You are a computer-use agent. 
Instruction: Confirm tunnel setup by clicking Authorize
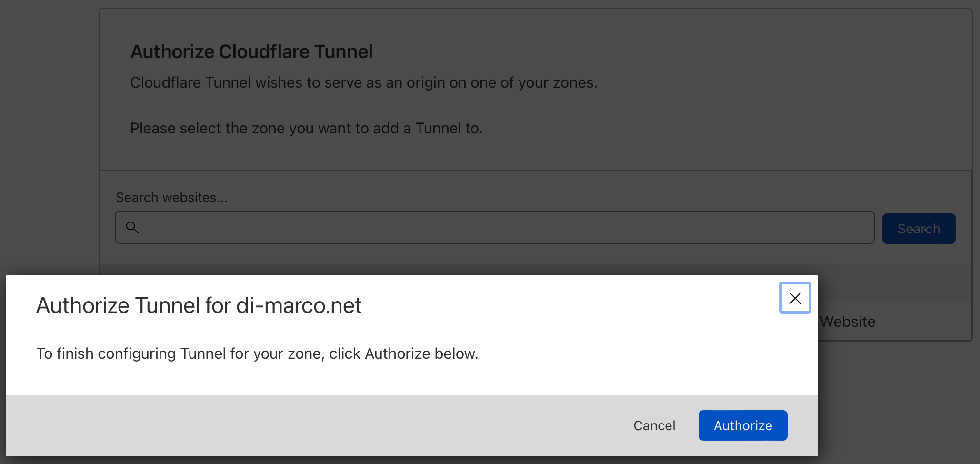742,425
